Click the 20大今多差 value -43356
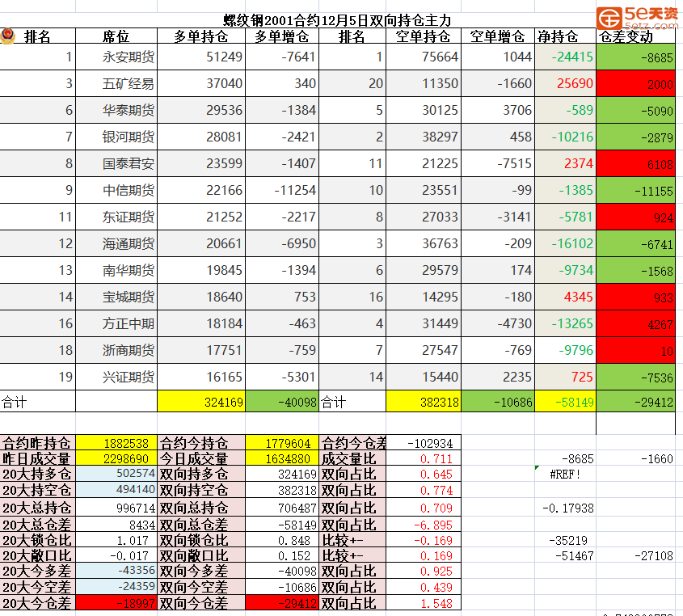The height and width of the screenshot is (616, 683). pyautogui.click(x=116, y=571)
